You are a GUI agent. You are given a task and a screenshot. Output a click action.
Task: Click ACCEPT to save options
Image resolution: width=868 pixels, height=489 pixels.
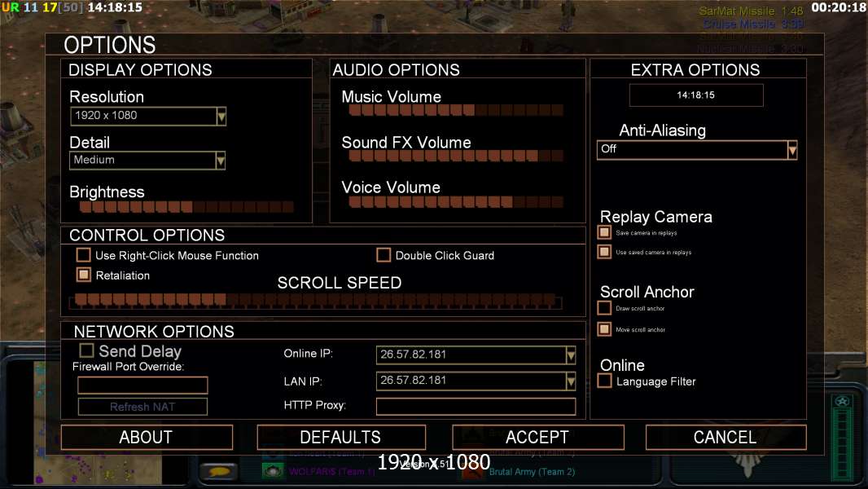(537, 437)
